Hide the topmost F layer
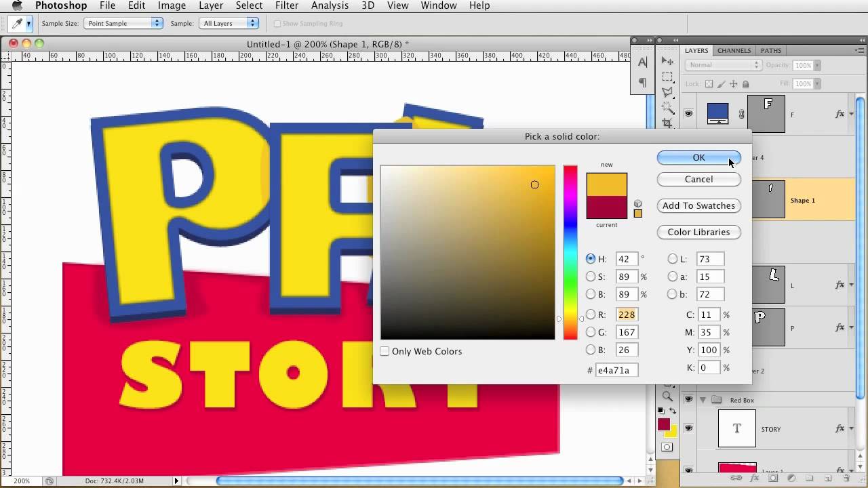868x488 pixels. [x=689, y=114]
